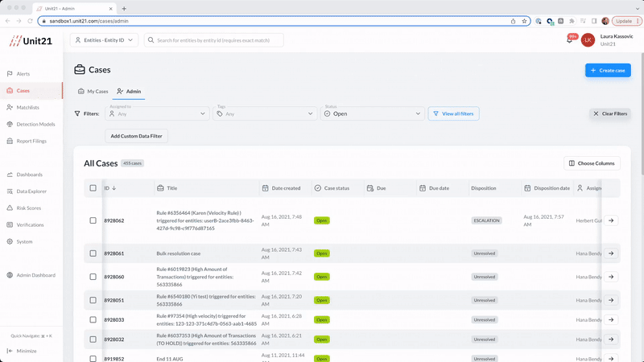Switch to the My Cases tab
Viewport: 644px width, 362px height.
[93, 92]
